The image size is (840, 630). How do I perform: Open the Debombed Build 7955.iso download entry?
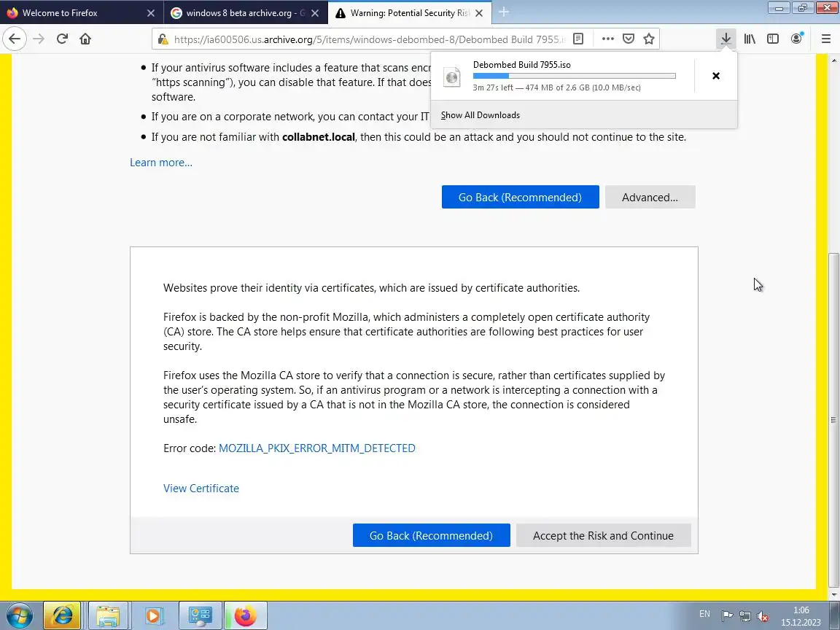(x=562, y=76)
